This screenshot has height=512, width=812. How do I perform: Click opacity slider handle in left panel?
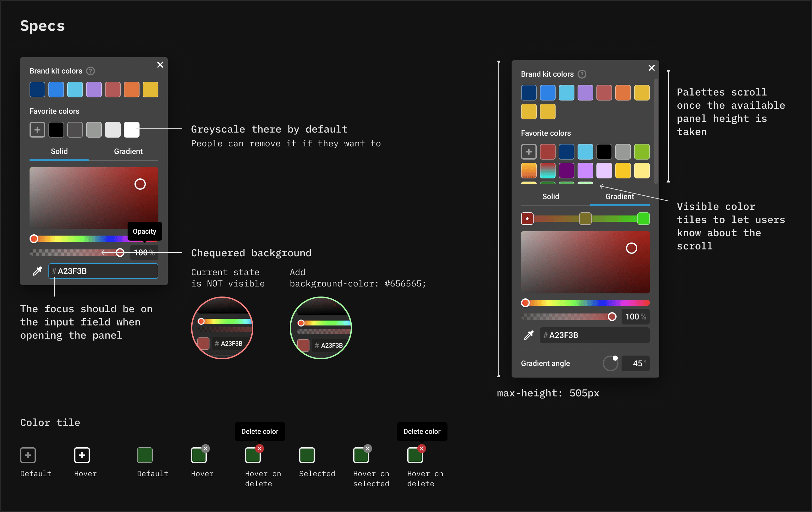(120, 253)
